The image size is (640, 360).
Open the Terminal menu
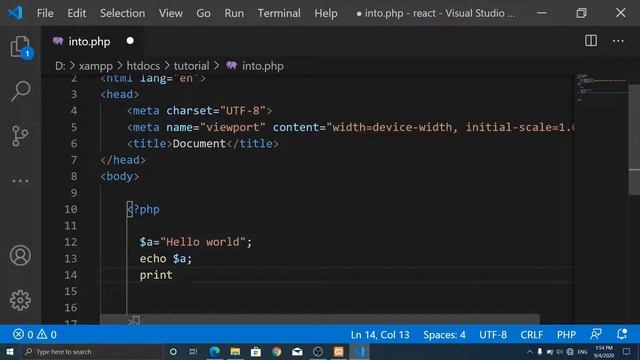pos(279,13)
